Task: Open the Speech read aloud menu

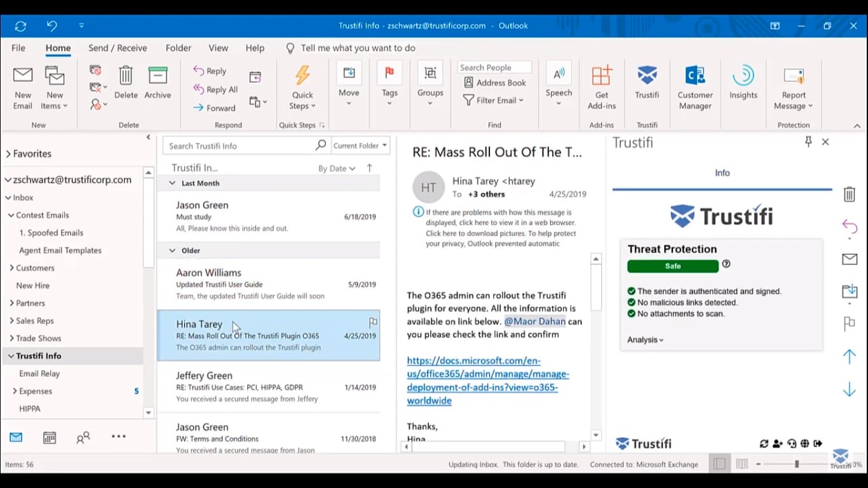Action: [x=559, y=84]
